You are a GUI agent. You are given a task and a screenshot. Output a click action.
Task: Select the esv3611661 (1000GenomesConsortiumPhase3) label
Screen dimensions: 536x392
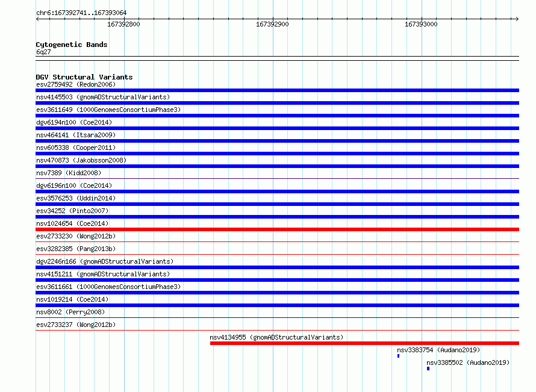[x=108, y=287]
